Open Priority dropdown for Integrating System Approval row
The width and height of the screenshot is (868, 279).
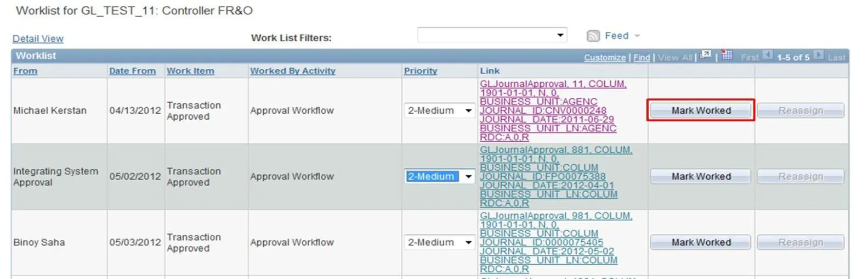(x=439, y=176)
